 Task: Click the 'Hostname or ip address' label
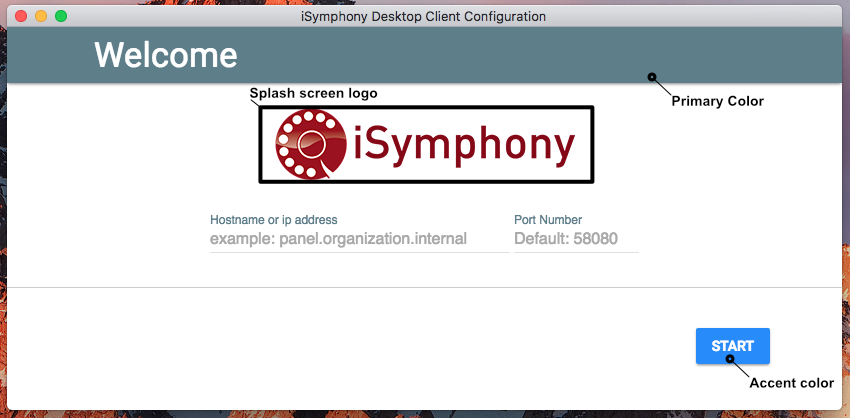[x=274, y=220]
